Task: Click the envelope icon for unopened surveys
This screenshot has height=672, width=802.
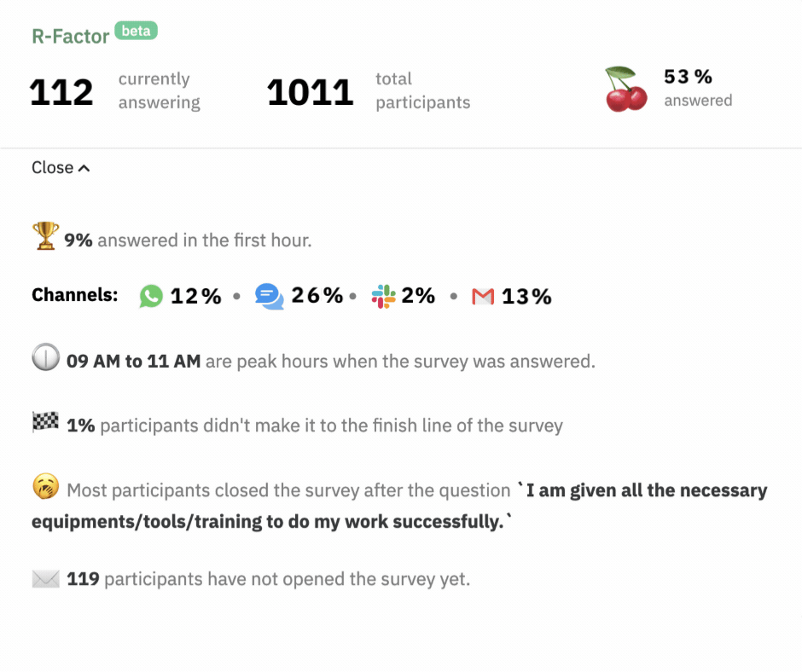Action: pyautogui.click(x=44, y=577)
